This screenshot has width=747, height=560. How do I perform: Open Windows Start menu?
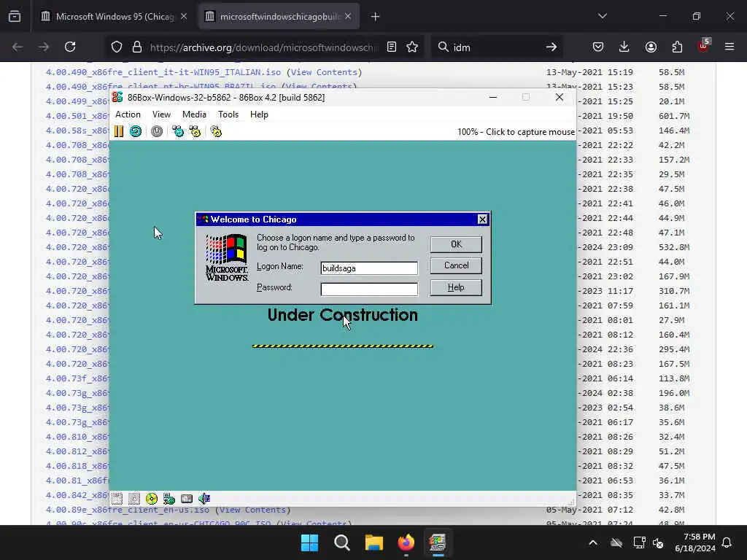click(x=309, y=542)
